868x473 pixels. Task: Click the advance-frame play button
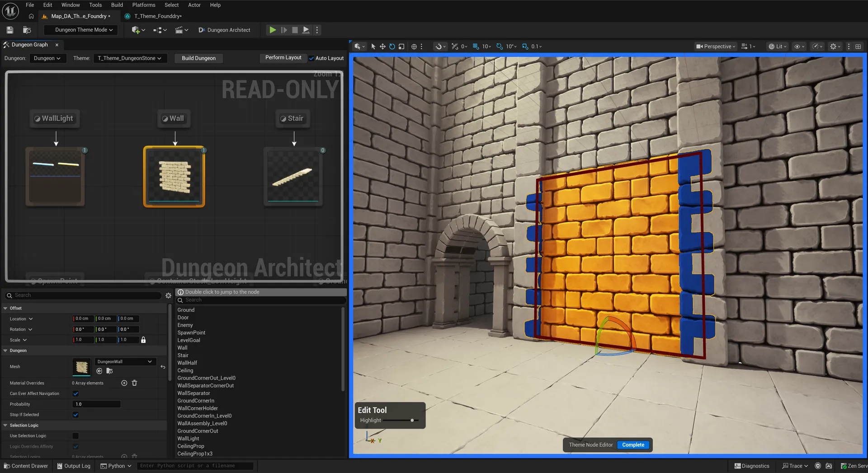[284, 30]
